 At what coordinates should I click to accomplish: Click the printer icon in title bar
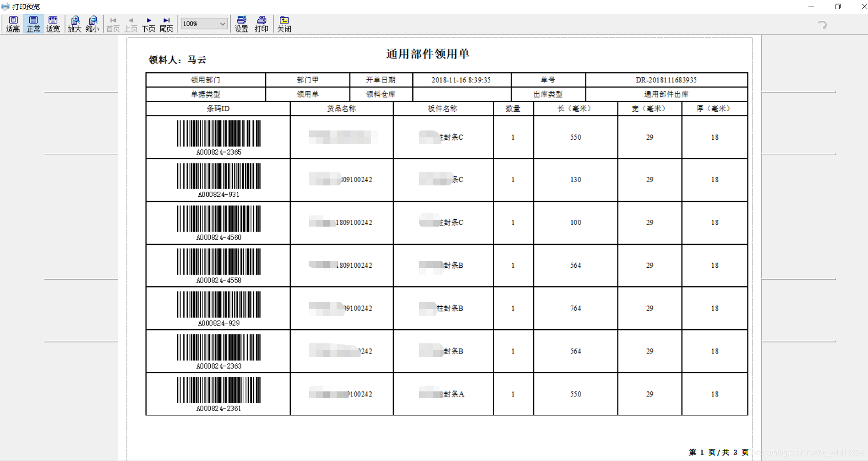[x=5, y=6]
